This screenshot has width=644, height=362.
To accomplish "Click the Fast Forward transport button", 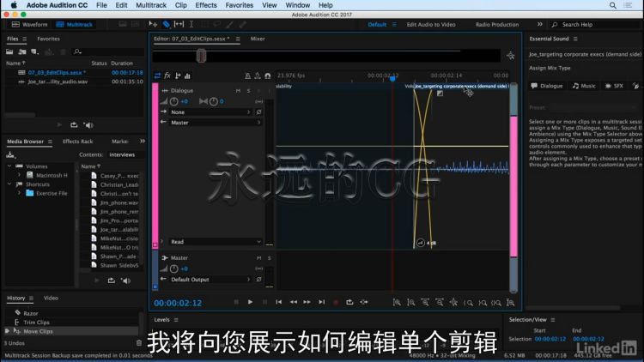I will coord(307,302).
